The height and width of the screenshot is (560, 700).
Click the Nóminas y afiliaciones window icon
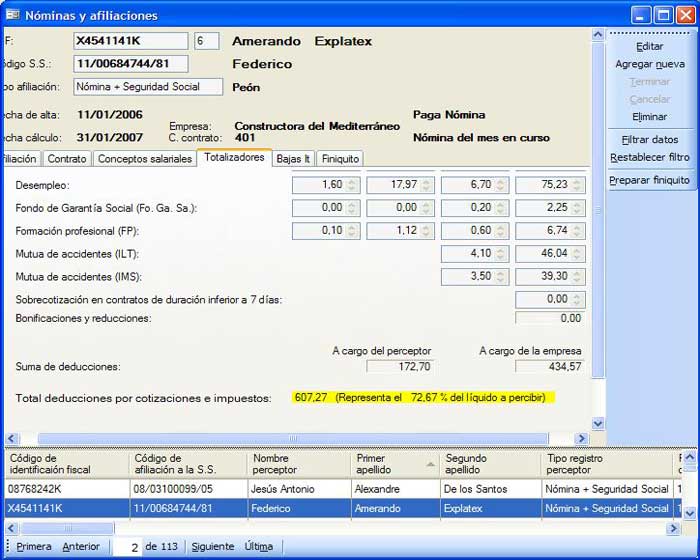click(12, 15)
